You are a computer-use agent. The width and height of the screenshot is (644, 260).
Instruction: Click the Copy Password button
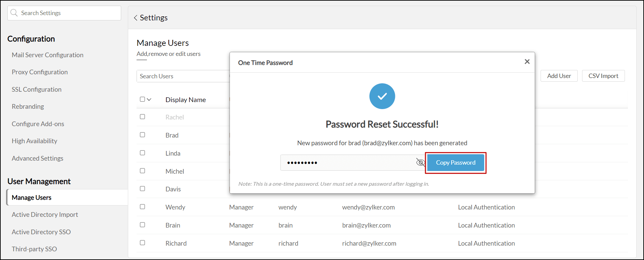pyautogui.click(x=455, y=163)
